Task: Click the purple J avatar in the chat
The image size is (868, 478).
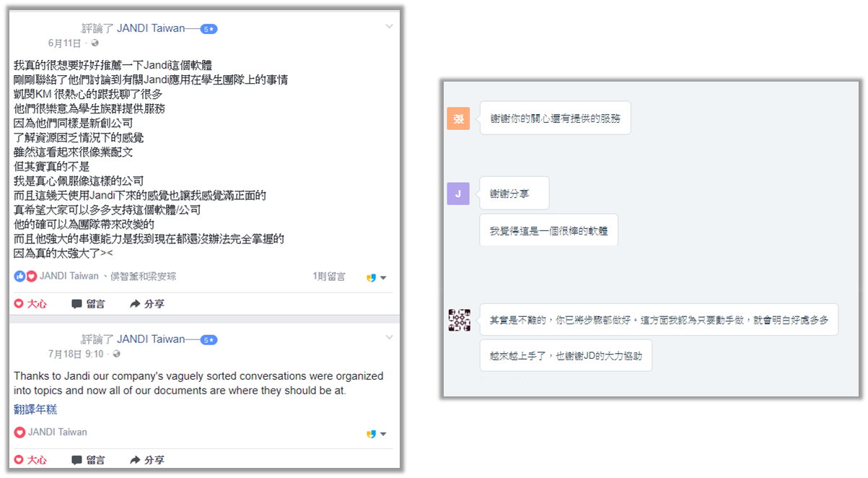Action: click(x=458, y=194)
